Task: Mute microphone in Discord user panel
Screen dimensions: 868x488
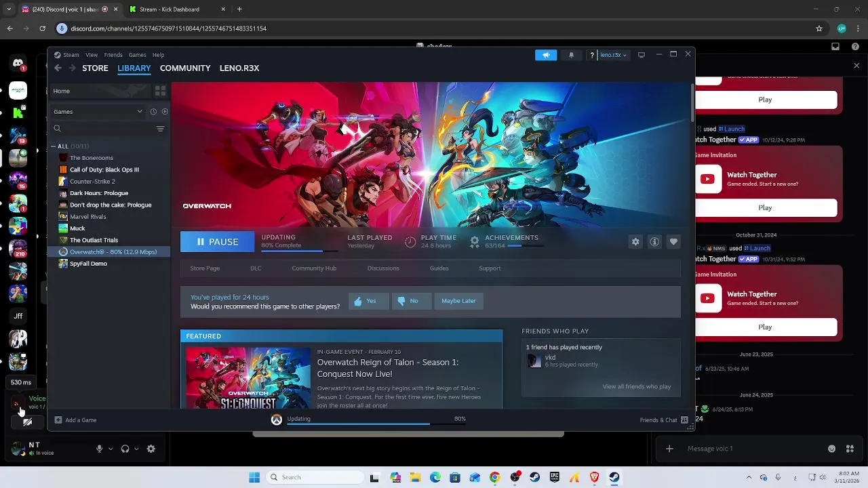Action: [99, 449]
